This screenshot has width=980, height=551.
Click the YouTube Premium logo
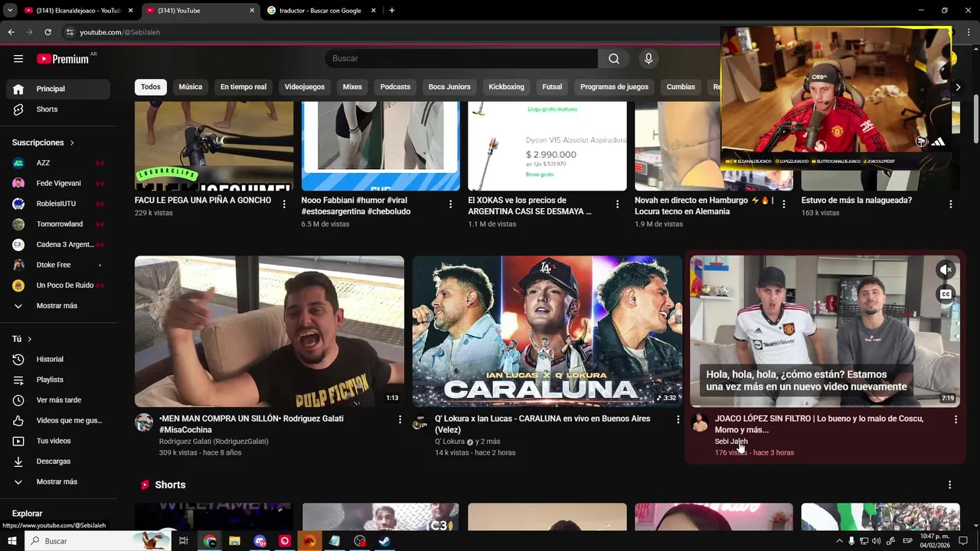tap(63, 59)
